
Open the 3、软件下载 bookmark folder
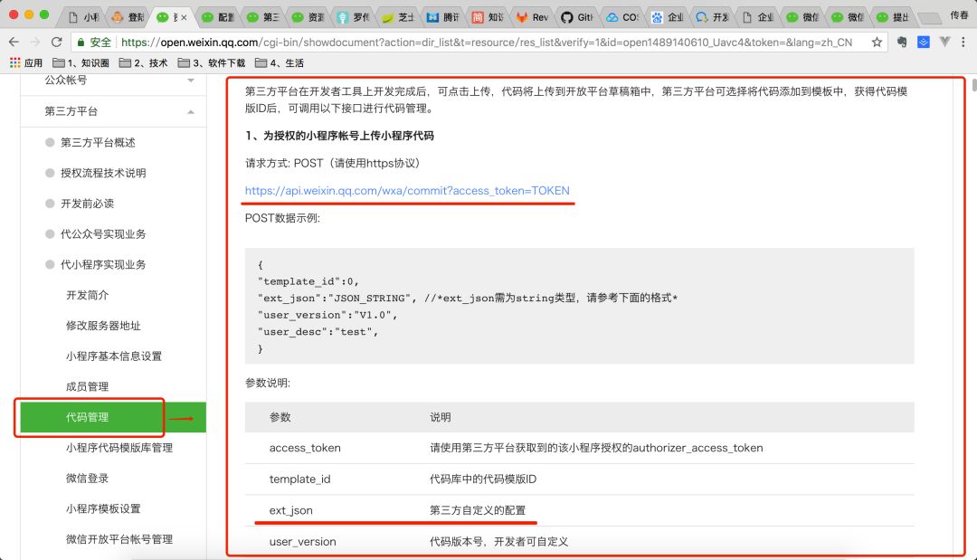[212, 63]
